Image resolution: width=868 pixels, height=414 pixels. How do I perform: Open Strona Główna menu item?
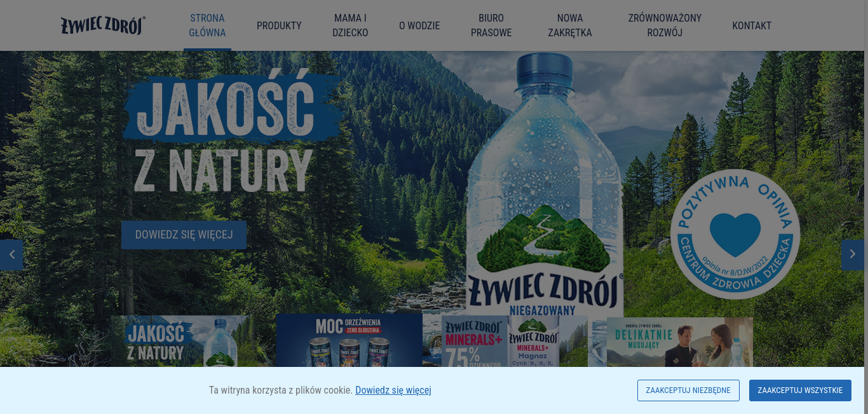pos(207,25)
